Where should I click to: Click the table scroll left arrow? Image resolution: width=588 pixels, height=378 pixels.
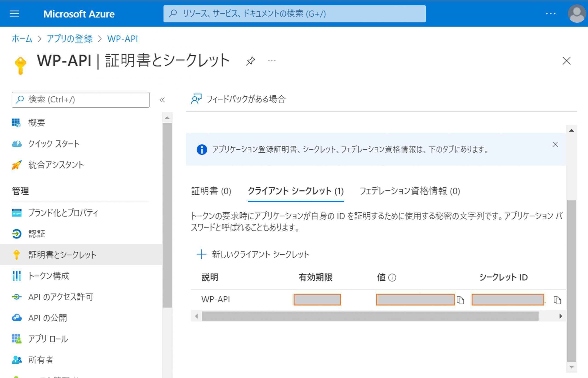coord(196,316)
